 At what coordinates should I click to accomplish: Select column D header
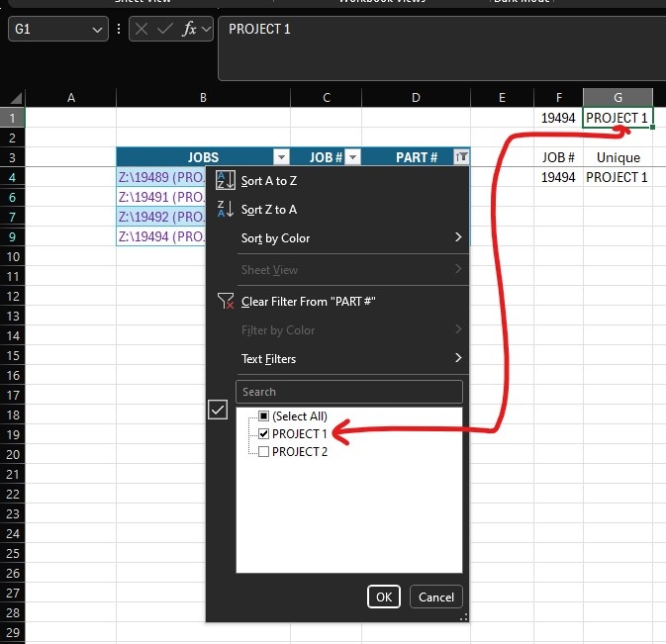click(x=417, y=98)
